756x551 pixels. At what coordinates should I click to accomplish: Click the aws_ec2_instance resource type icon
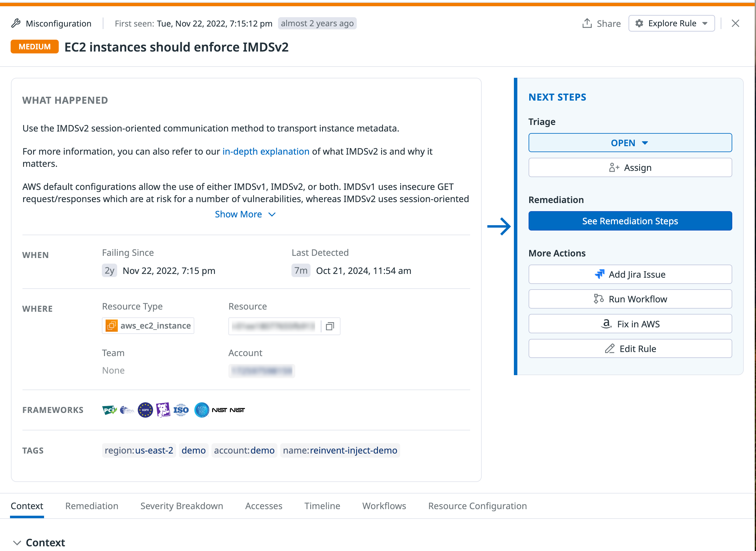point(112,325)
